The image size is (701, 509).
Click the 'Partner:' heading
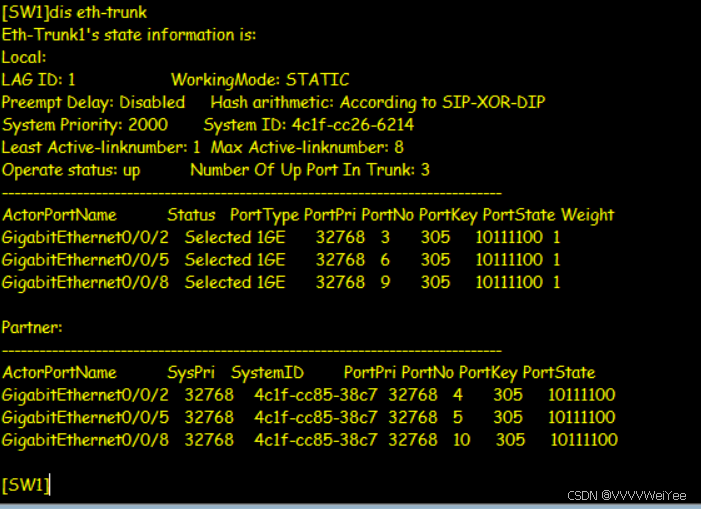(x=32, y=328)
